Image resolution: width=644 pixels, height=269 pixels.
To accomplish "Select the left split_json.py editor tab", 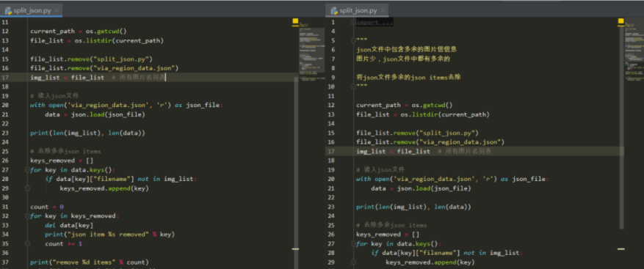I will tap(32, 11).
